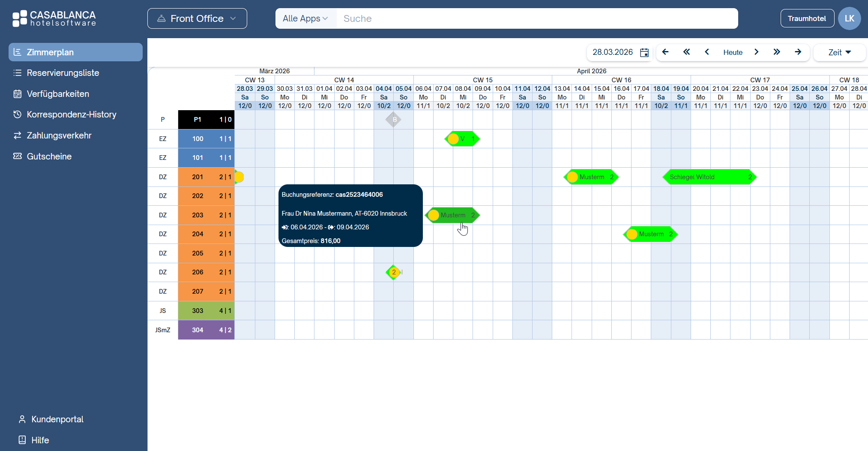Viewport: 868px width, 451px height.
Task: Click the Casablanca hotelsoftware logo
Action: pos(54,18)
